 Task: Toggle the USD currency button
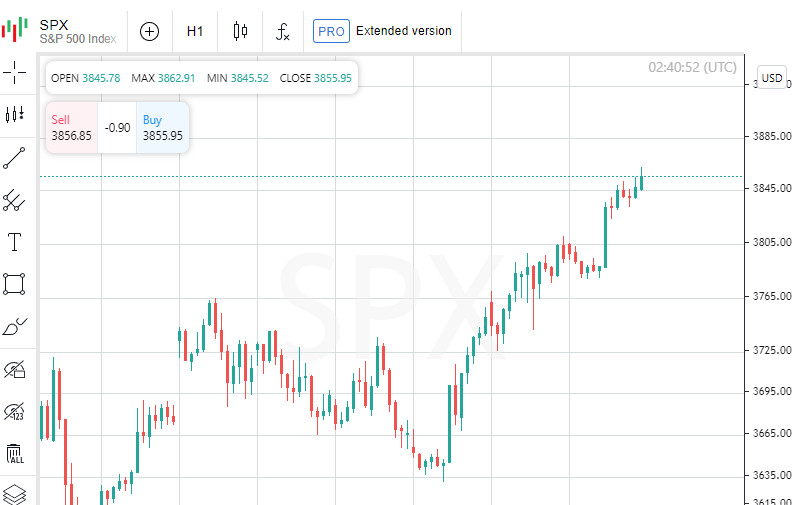[772, 78]
